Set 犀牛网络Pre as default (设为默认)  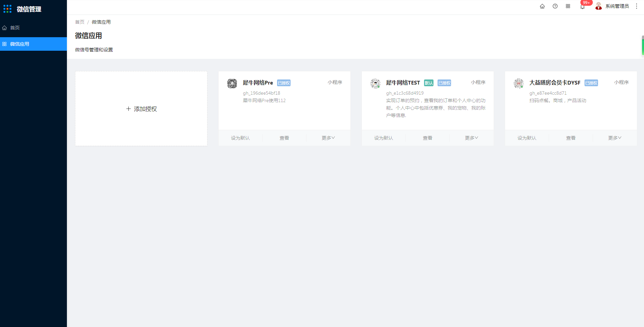coord(241,138)
